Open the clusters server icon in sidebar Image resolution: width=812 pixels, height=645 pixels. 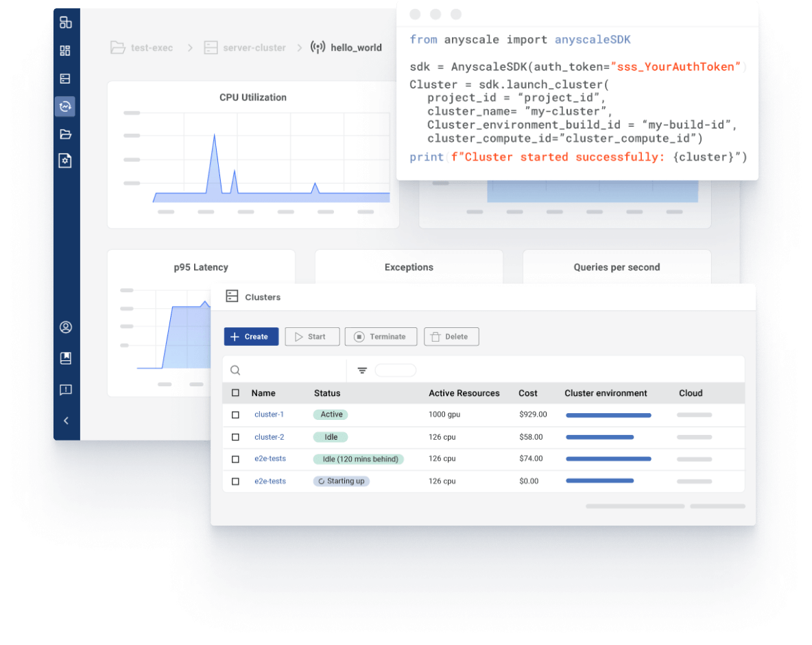[x=65, y=78]
